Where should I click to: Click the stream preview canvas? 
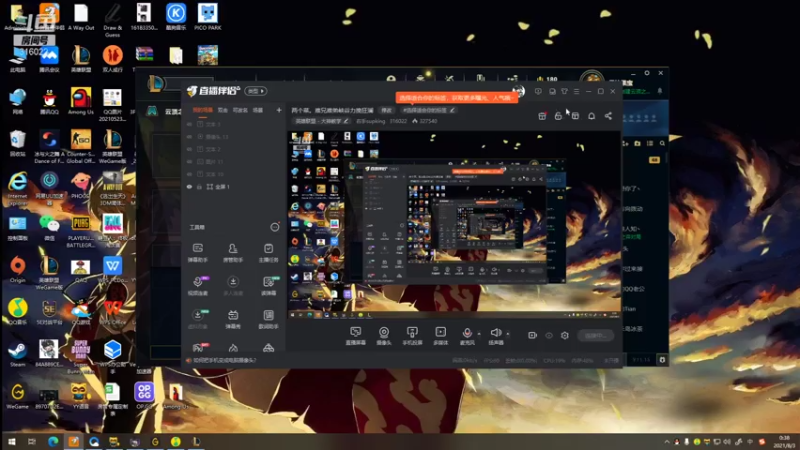[455, 225]
